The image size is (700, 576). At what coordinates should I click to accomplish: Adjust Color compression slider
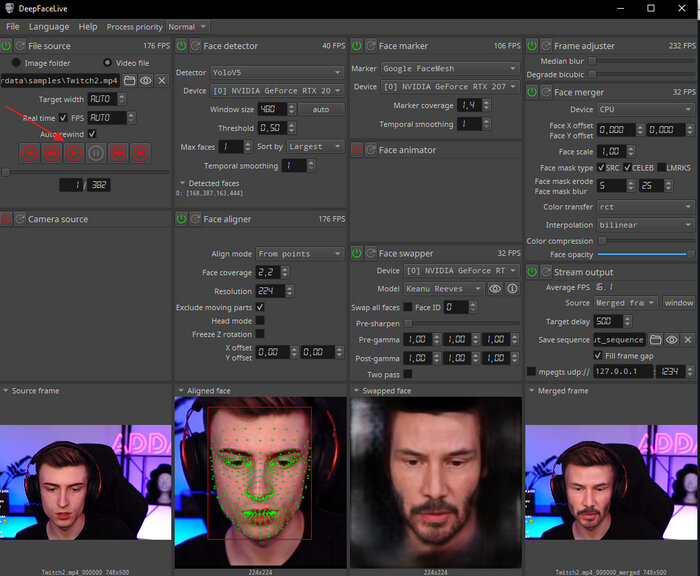tap(646, 241)
